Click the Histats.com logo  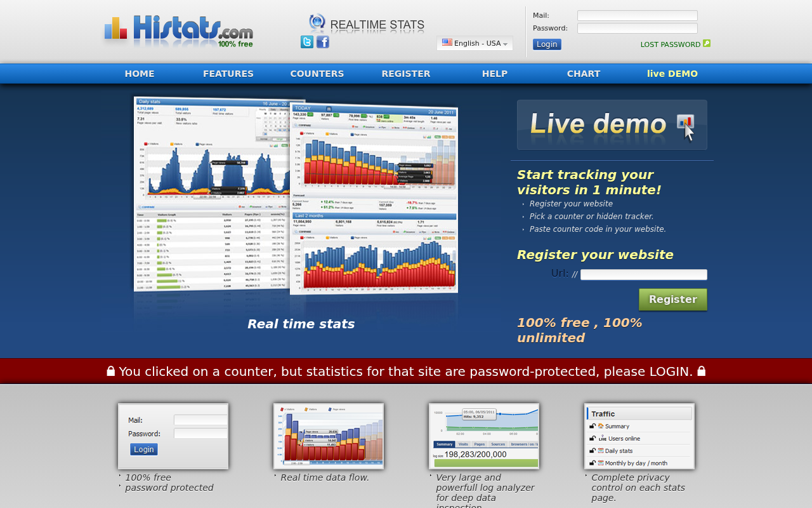click(x=179, y=32)
